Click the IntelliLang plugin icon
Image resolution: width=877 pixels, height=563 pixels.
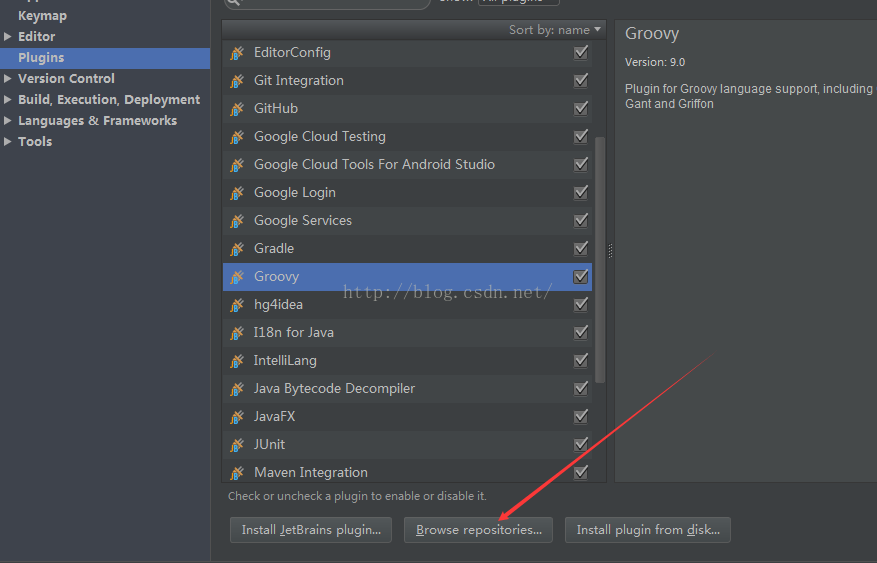237,361
